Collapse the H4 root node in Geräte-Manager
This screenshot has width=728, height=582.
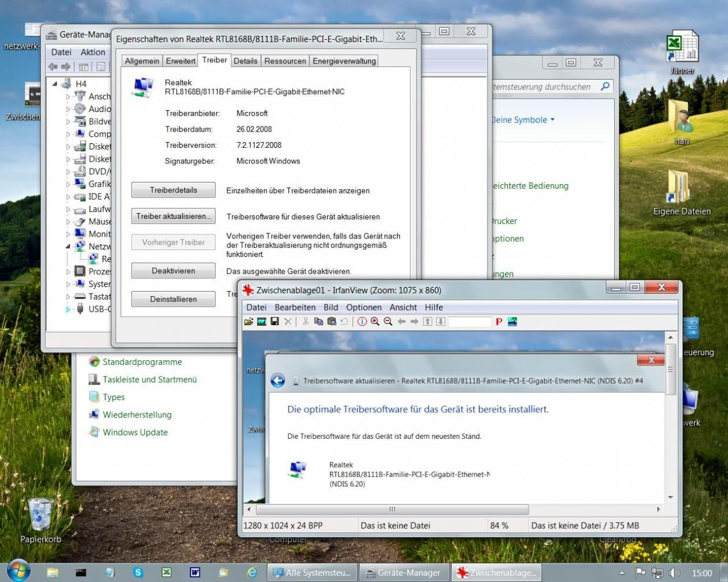(x=55, y=84)
